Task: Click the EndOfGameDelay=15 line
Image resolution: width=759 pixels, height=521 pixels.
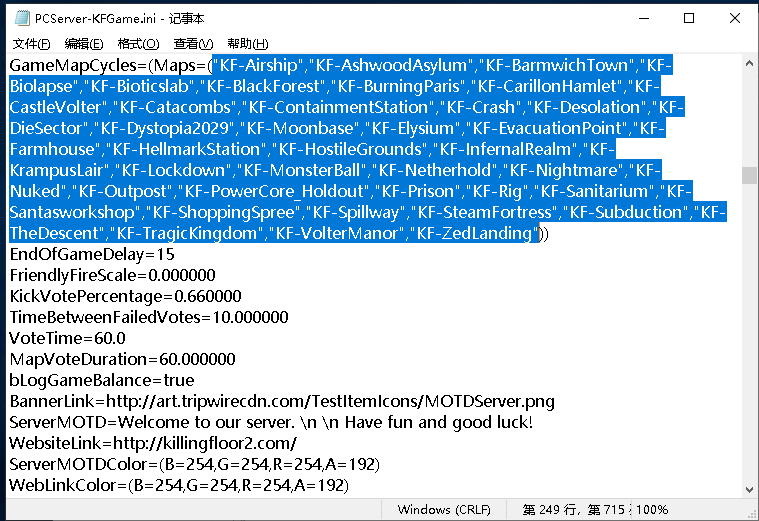Action: tap(92, 254)
